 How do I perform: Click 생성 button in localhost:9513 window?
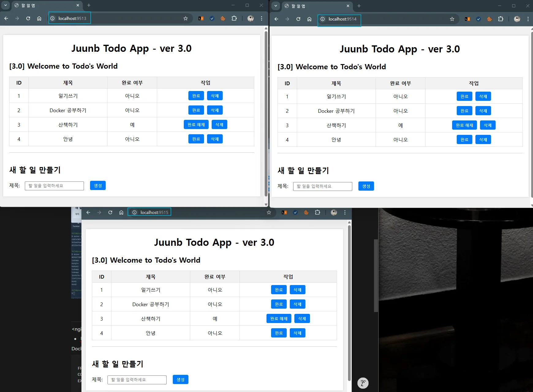tap(98, 185)
